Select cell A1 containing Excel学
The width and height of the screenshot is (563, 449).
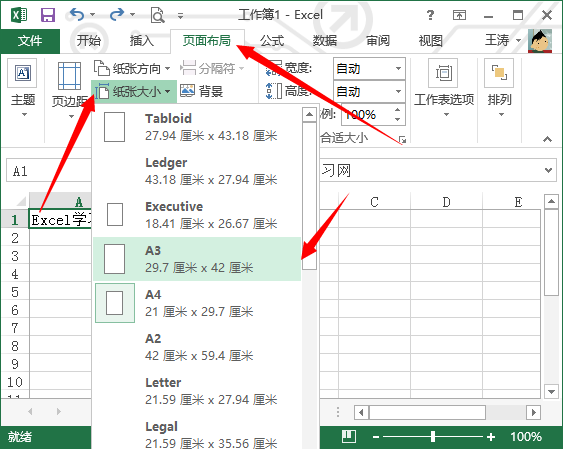coord(60,220)
